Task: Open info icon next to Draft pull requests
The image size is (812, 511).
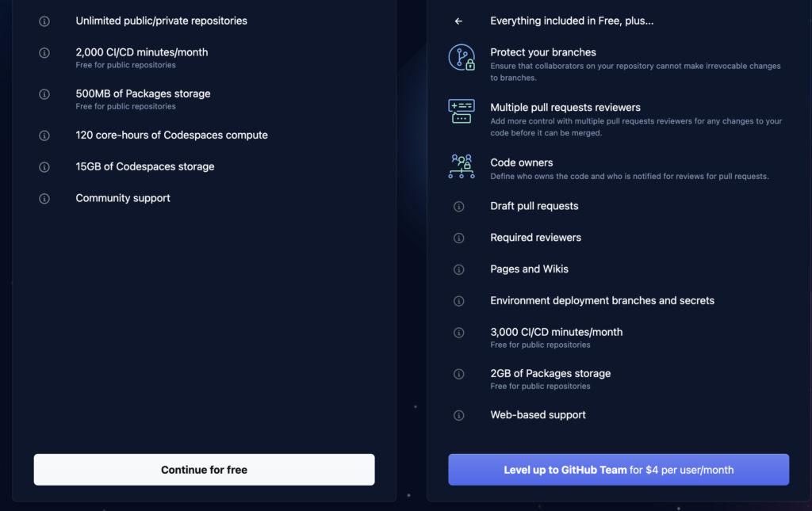Action: [459, 207]
